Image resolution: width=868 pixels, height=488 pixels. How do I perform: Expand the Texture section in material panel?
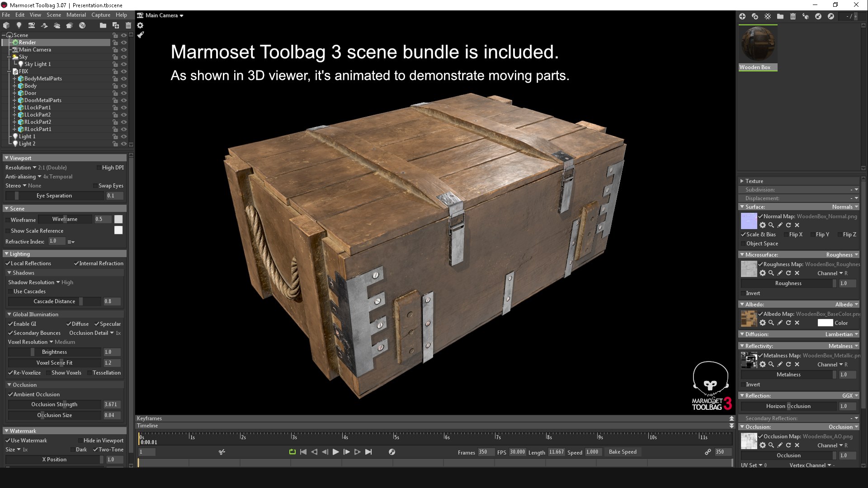pos(742,181)
